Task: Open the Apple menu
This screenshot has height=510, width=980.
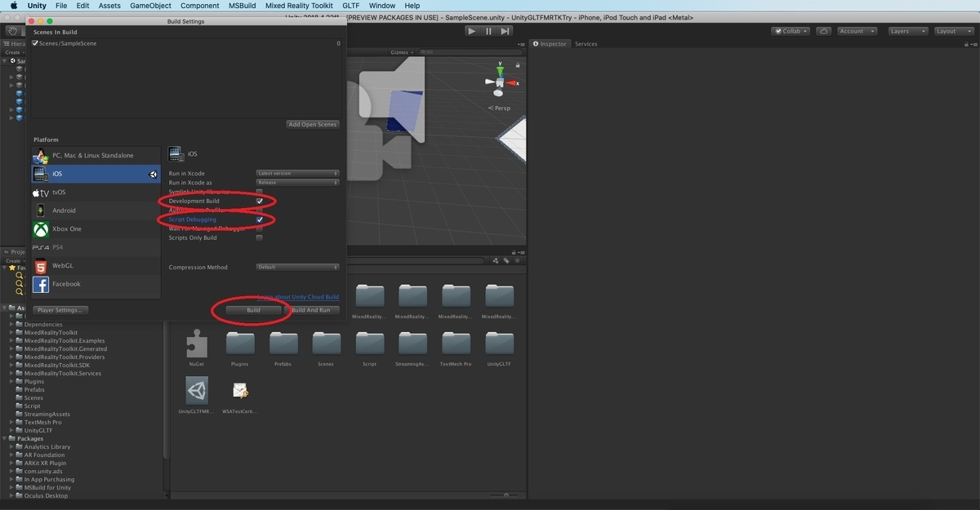Action: point(14,6)
